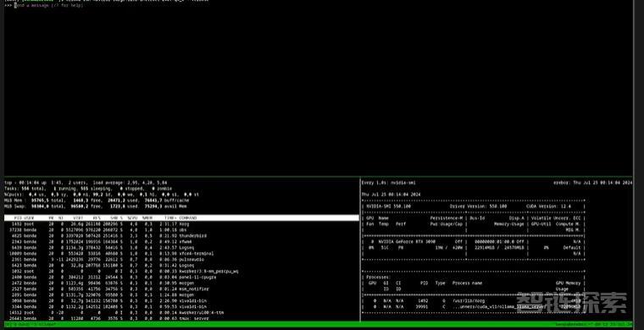The width and height of the screenshot is (644, 330).
Task: Select the pulseaudio process row
Action: [x=181, y=260]
